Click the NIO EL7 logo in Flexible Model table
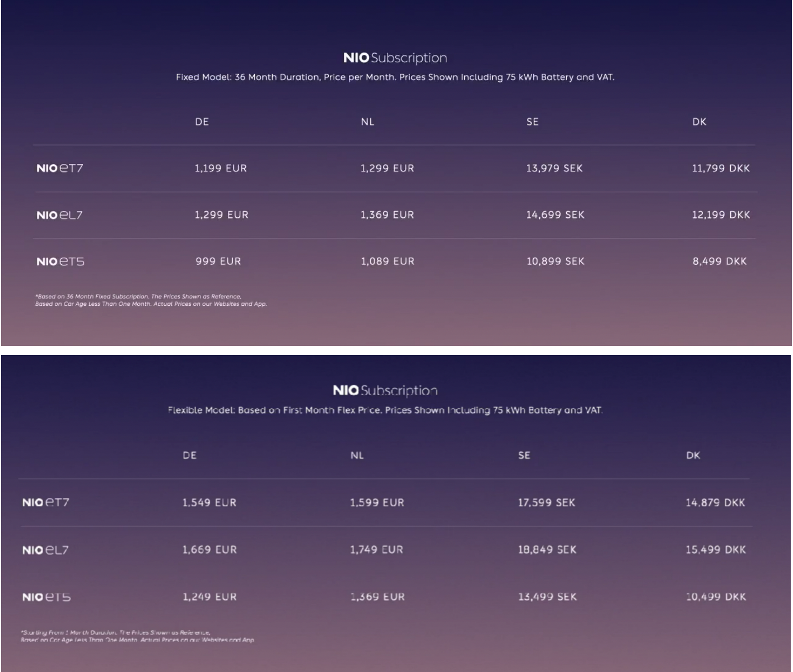This screenshot has height=672, width=793. 45,550
